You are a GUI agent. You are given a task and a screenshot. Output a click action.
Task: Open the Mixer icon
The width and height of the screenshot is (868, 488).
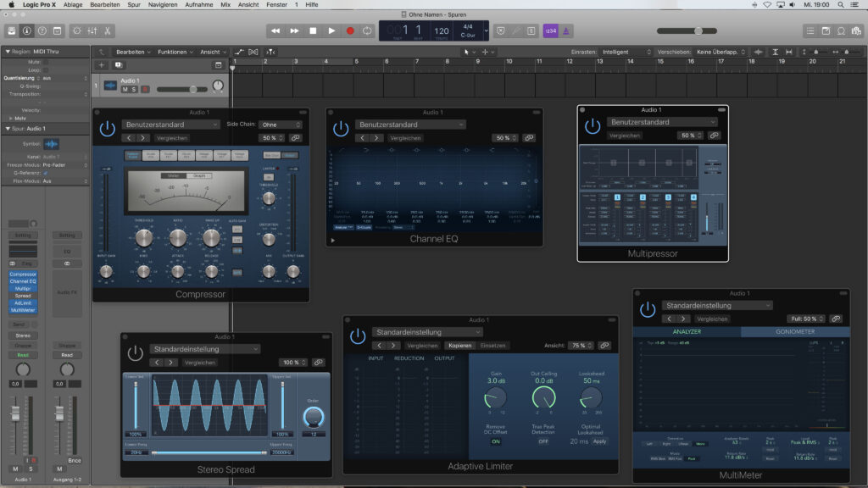pyautogui.click(x=92, y=31)
